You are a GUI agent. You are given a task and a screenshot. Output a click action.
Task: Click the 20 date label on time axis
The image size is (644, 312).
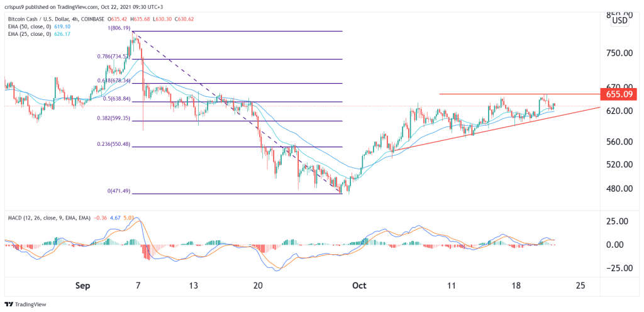(x=258, y=286)
